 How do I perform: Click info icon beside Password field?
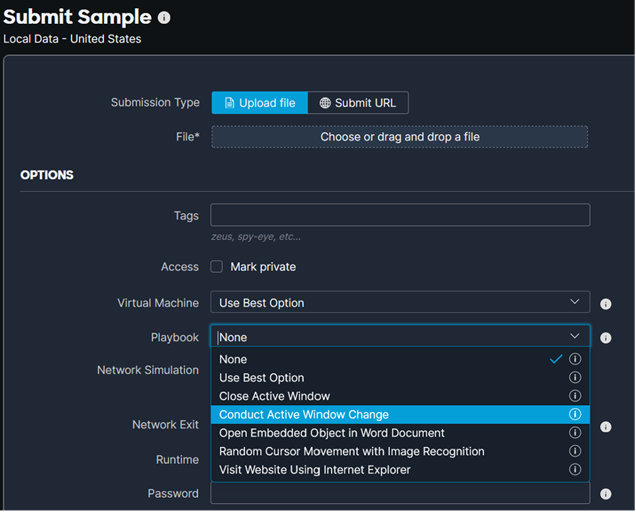[x=606, y=494]
